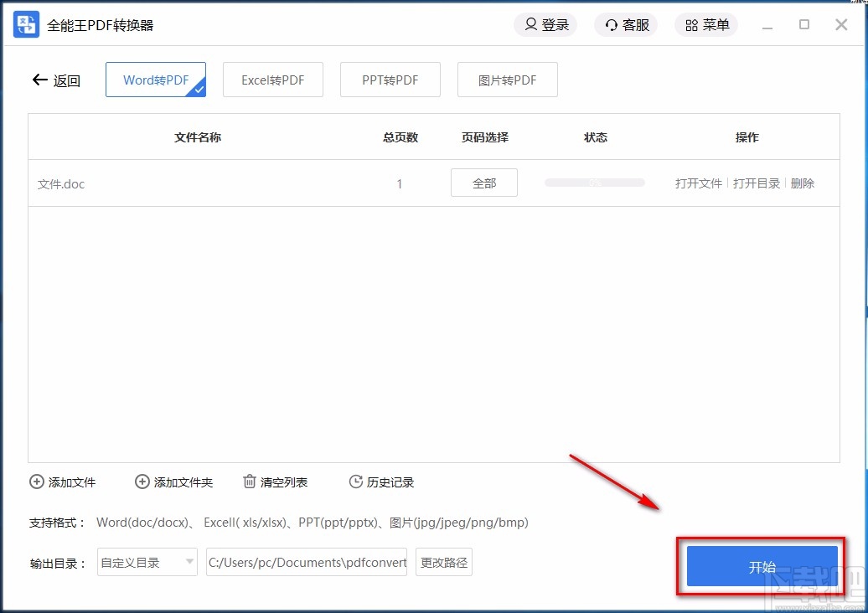The width and height of the screenshot is (868, 613).
Task: Select the 清空列表 trash icon
Action: (249, 482)
